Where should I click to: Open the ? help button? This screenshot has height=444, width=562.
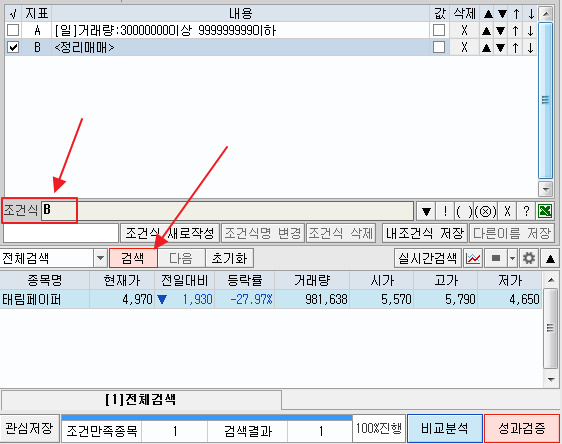tap(526, 211)
